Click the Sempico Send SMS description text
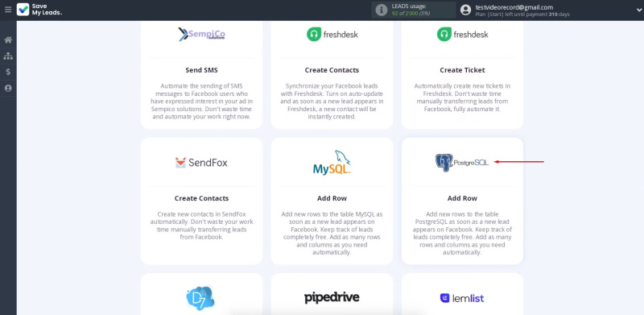This screenshot has height=315, width=644. [x=201, y=102]
